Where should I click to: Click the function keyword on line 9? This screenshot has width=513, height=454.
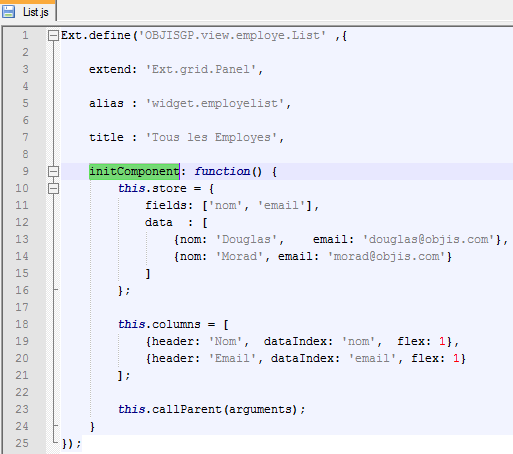[x=222, y=171]
